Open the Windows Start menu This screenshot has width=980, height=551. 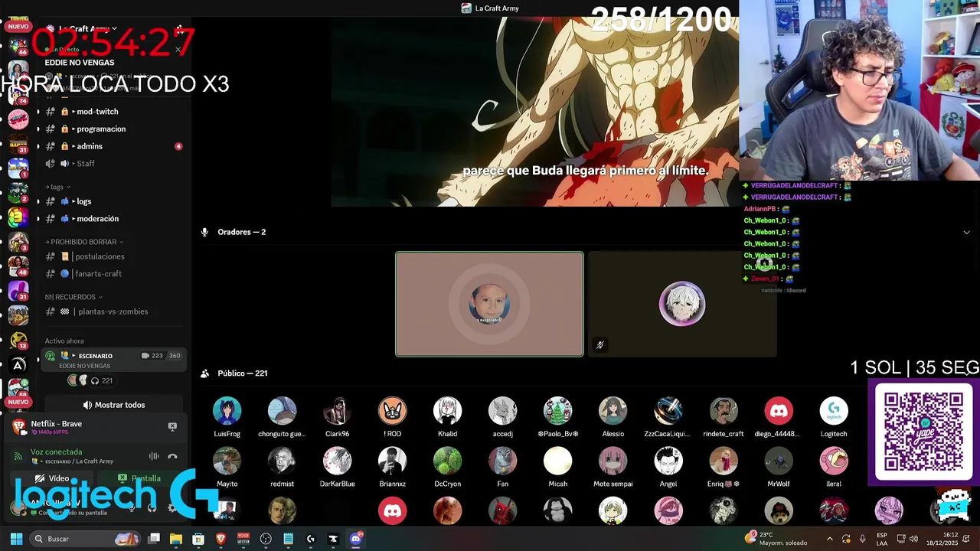16,539
